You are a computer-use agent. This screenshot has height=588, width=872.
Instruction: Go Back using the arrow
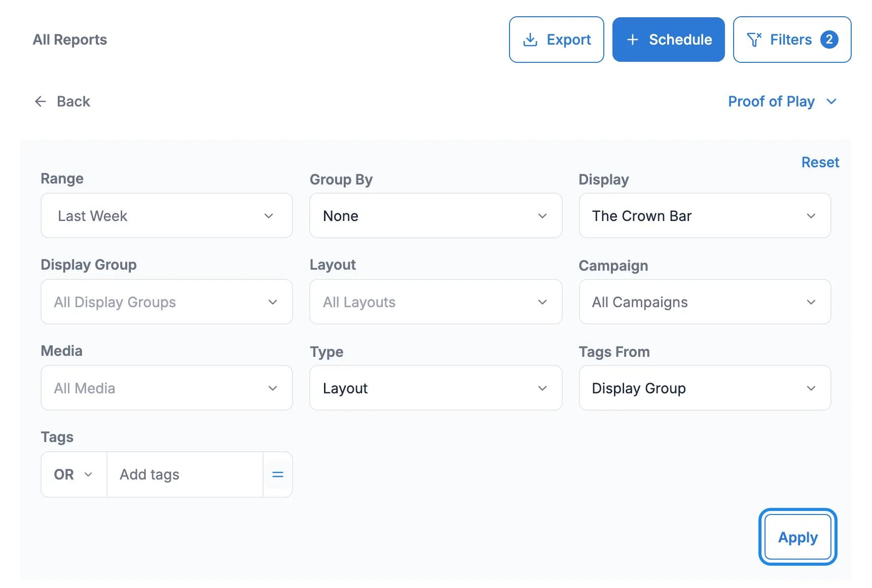[x=62, y=101]
